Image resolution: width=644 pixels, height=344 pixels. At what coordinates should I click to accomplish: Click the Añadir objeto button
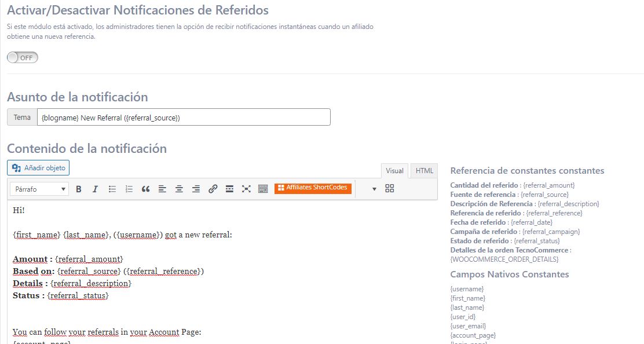(38, 168)
